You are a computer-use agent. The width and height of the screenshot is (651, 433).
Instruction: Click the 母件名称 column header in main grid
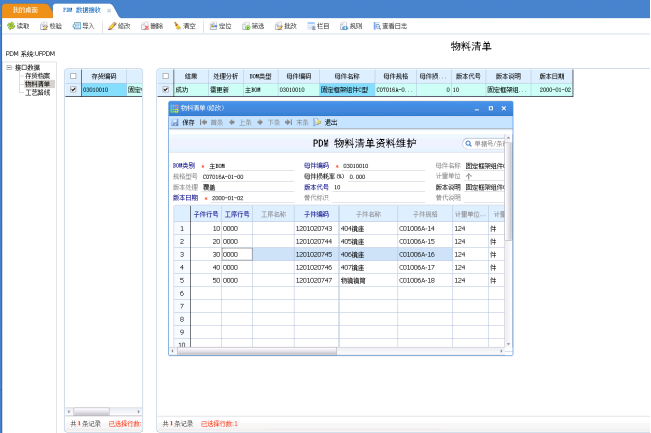pos(347,76)
